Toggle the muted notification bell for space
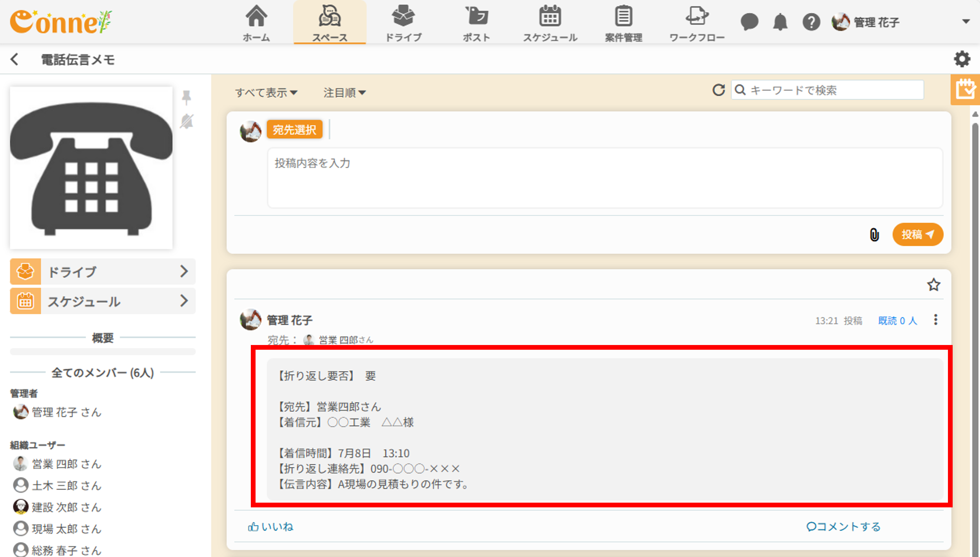This screenshot has width=980, height=557. (x=187, y=121)
